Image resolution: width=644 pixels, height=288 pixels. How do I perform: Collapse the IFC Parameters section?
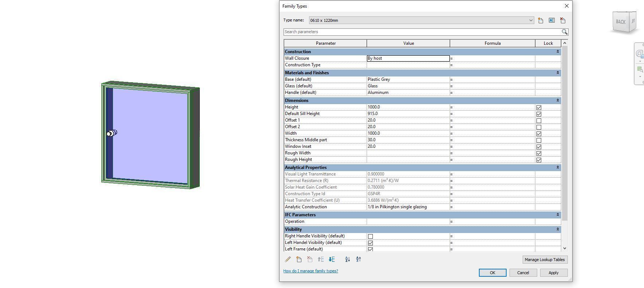pyautogui.click(x=557, y=215)
